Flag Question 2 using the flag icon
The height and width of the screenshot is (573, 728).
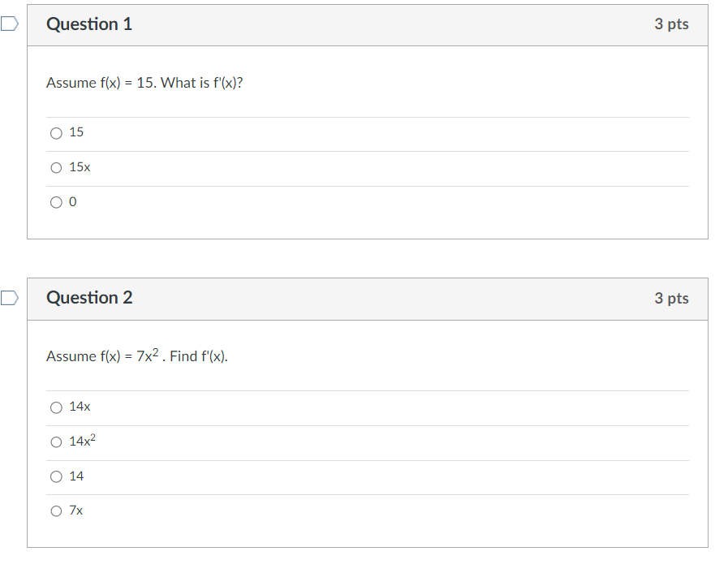(9, 298)
